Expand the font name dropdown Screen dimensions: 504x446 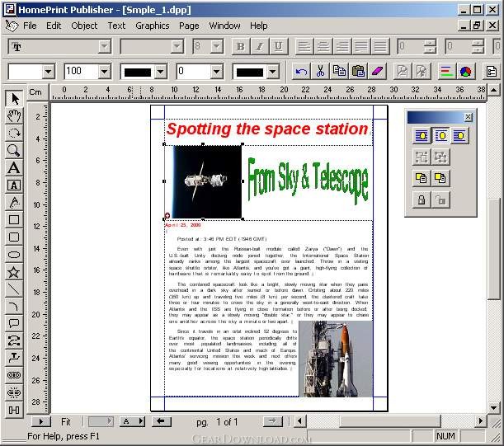(104, 47)
